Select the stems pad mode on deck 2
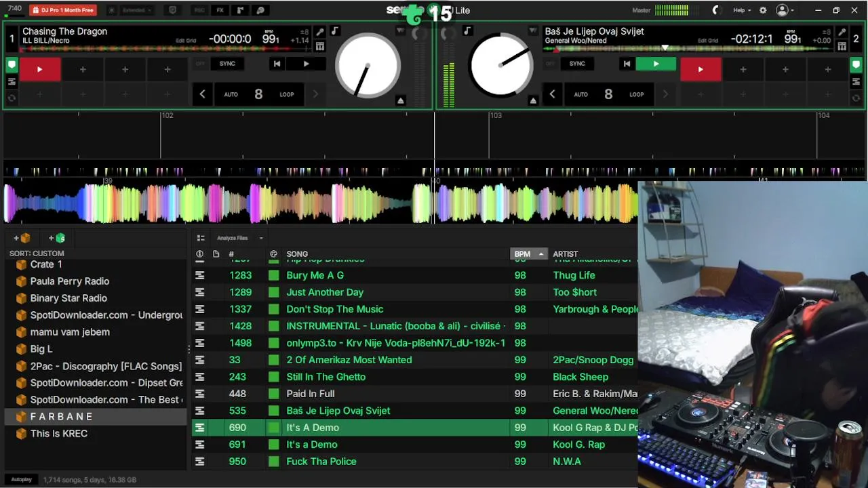Viewport: 868px width, 488px height. [x=856, y=82]
